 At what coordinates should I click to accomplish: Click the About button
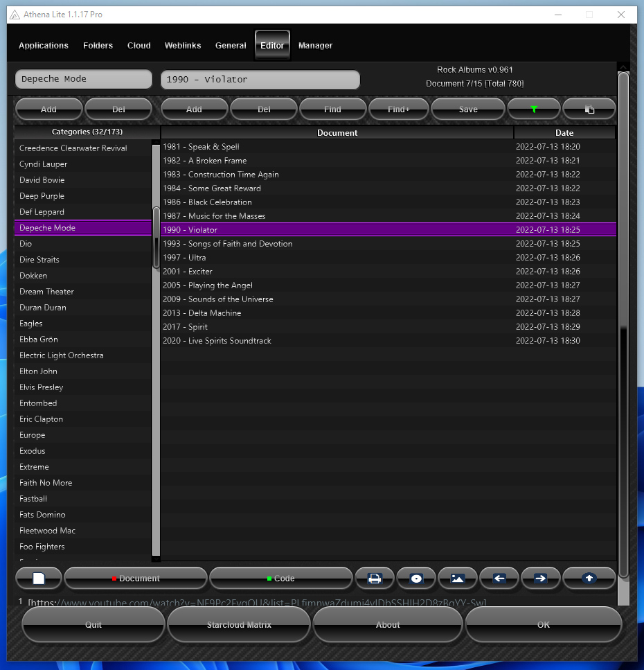tap(388, 624)
